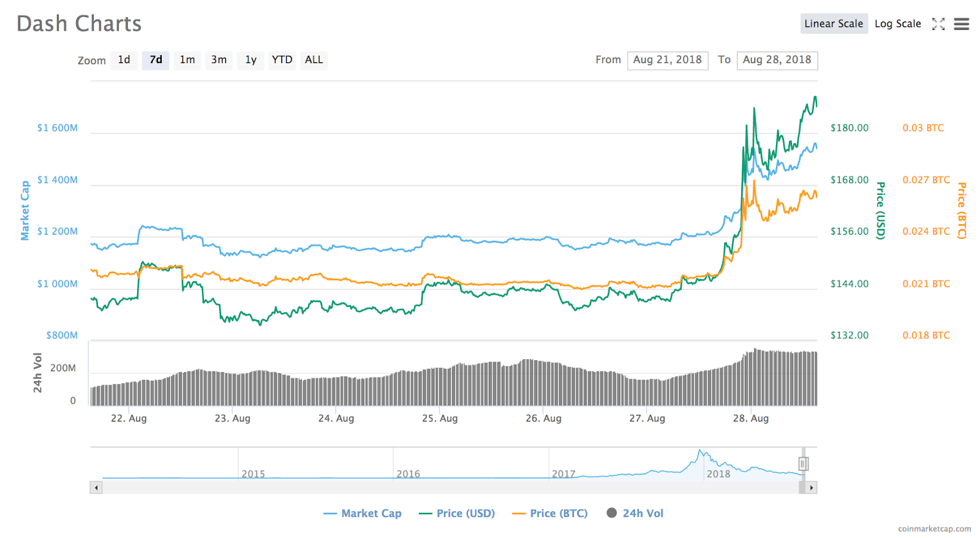
Task: Set zoom to ALL
Action: click(x=314, y=60)
